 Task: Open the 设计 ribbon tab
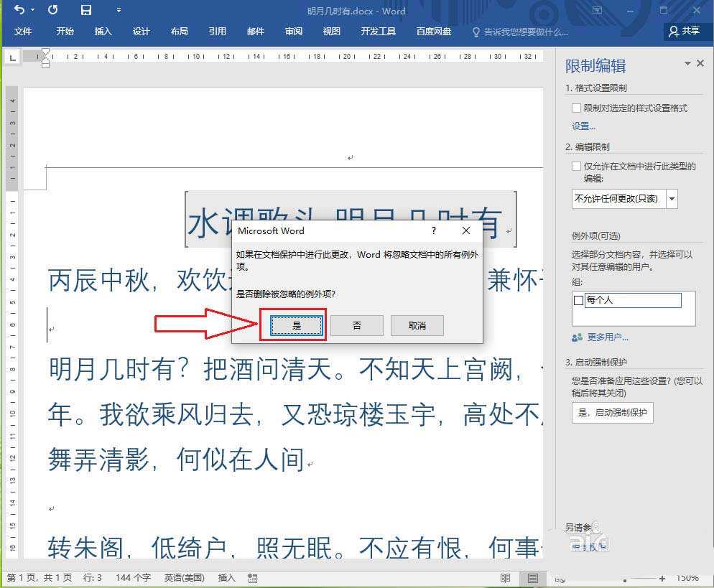[x=142, y=32]
